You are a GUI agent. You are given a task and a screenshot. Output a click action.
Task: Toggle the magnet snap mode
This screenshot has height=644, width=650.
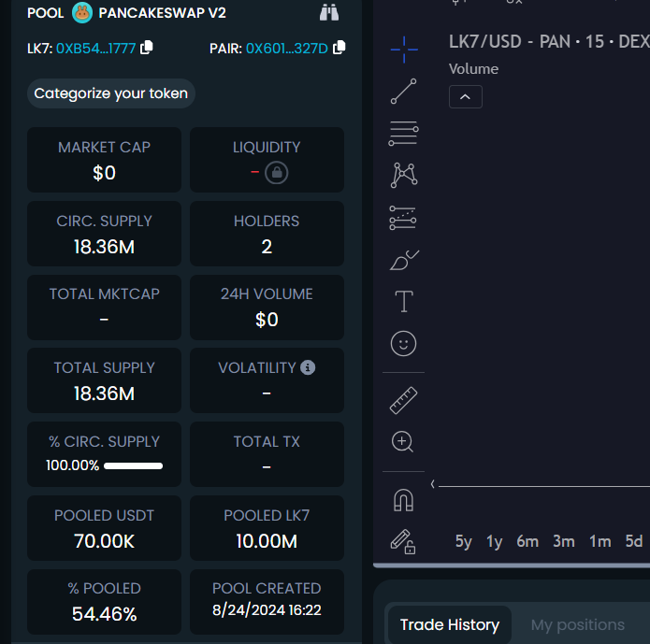click(403, 500)
